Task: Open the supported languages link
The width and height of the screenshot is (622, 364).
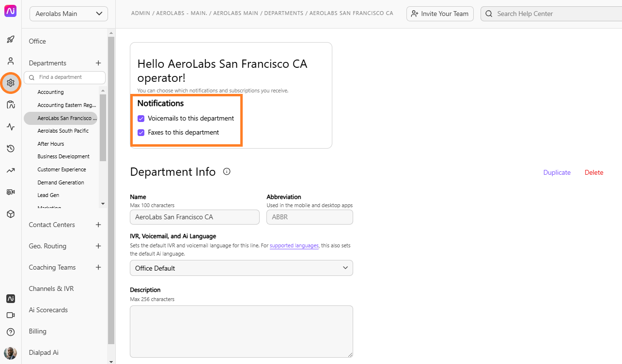Action: (294, 245)
